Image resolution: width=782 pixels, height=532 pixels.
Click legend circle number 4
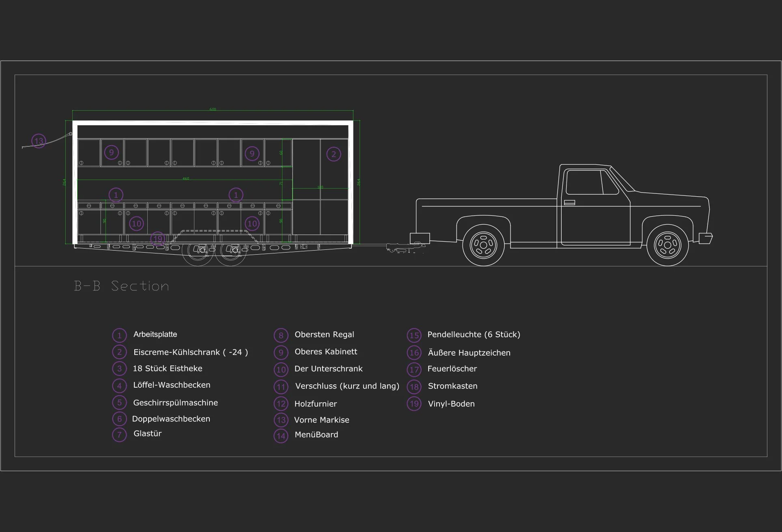119,386
